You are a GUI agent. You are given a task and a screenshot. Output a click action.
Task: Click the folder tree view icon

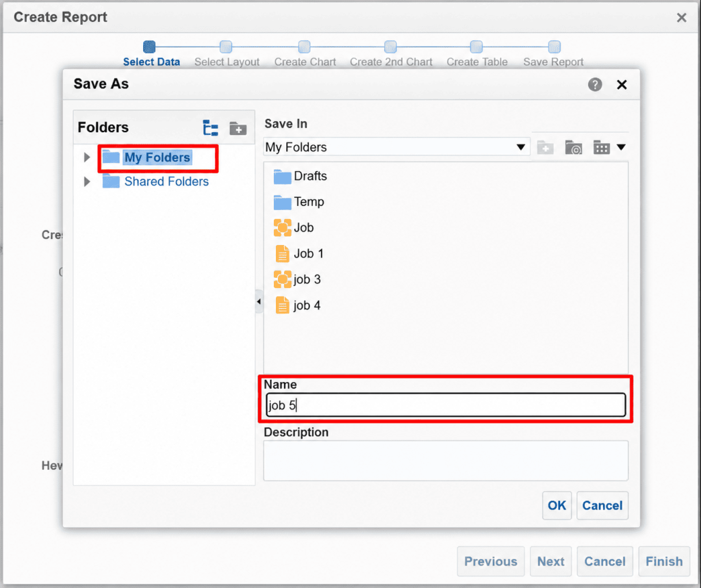(210, 128)
